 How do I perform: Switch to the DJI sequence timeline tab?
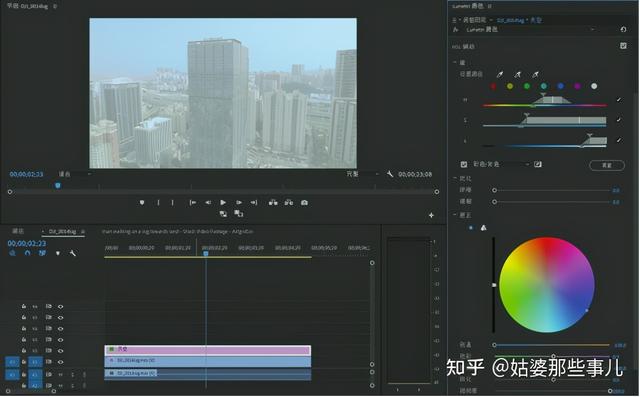[62, 231]
